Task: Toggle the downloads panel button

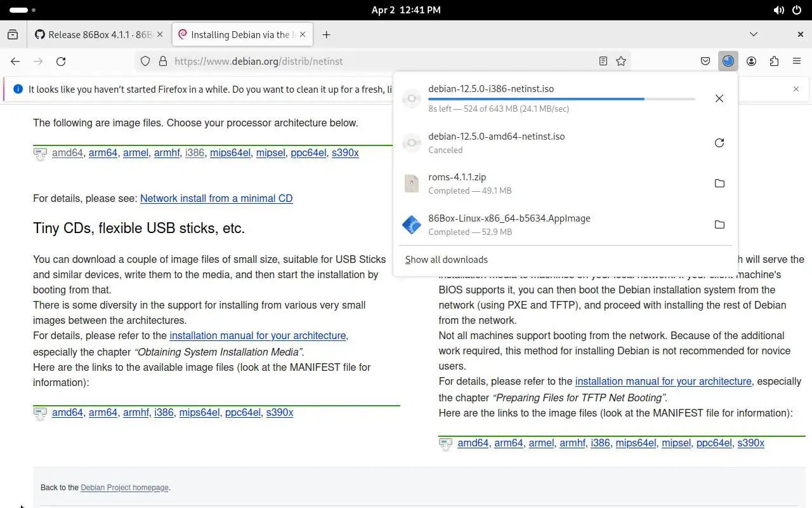Action: point(728,62)
